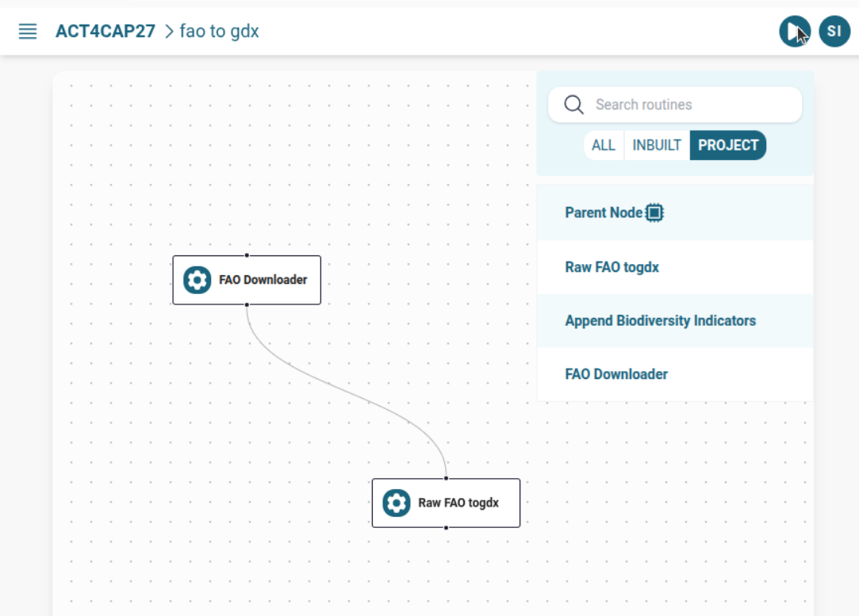Click the Parent Node chip icon

[x=654, y=212]
